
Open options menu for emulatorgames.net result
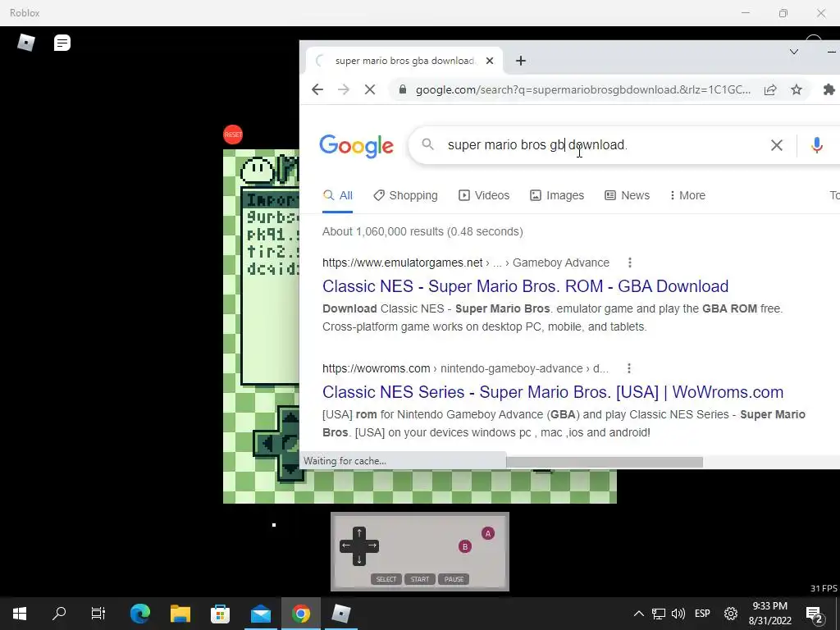click(630, 262)
